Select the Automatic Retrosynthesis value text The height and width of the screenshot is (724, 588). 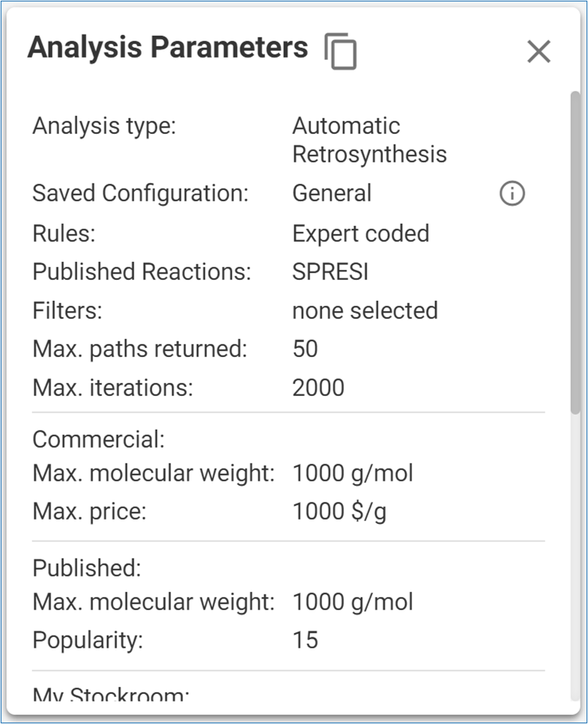369,140
